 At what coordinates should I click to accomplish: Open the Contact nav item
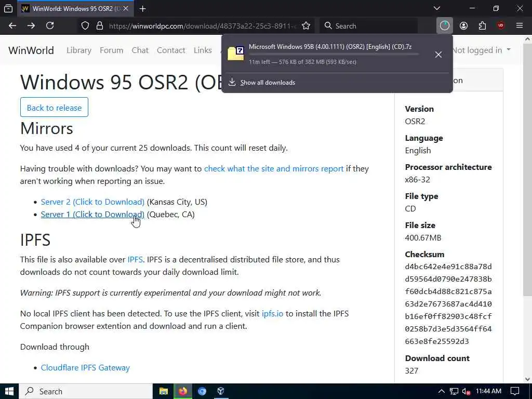coord(171,50)
